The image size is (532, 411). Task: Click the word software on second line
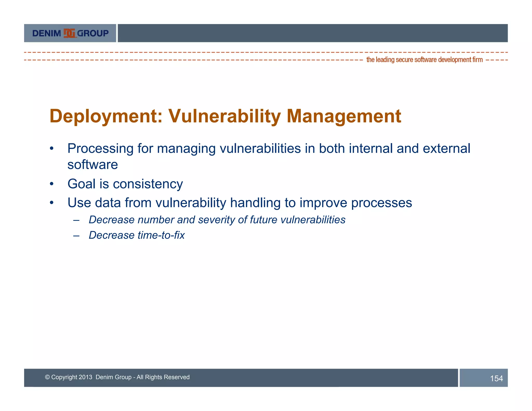[x=92, y=165]
